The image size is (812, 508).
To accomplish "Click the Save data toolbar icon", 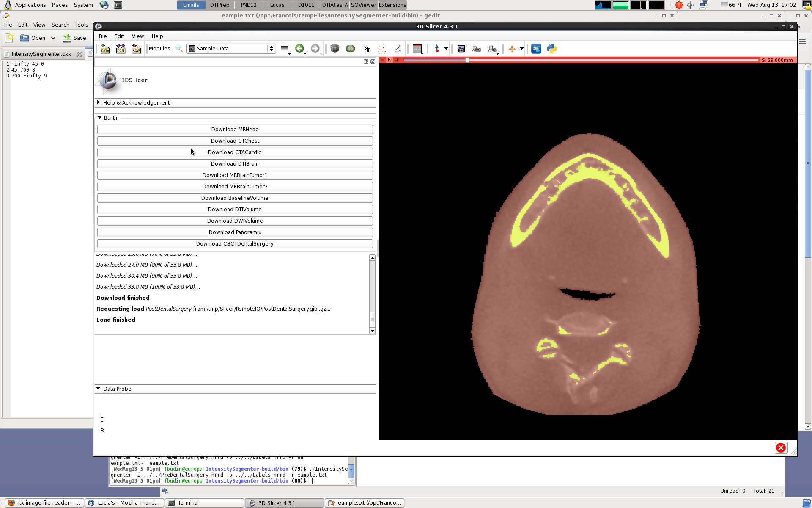I will [x=136, y=49].
